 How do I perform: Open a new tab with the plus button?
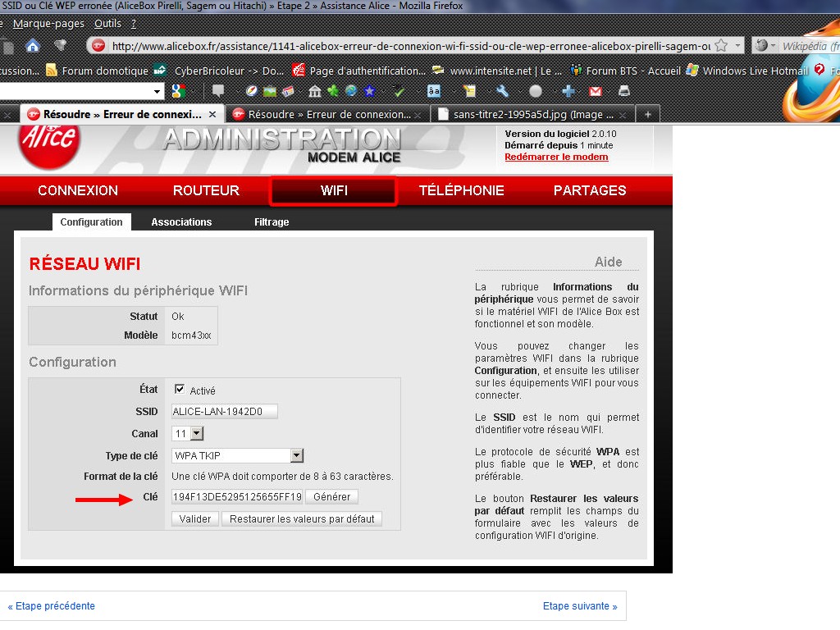click(x=647, y=114)
